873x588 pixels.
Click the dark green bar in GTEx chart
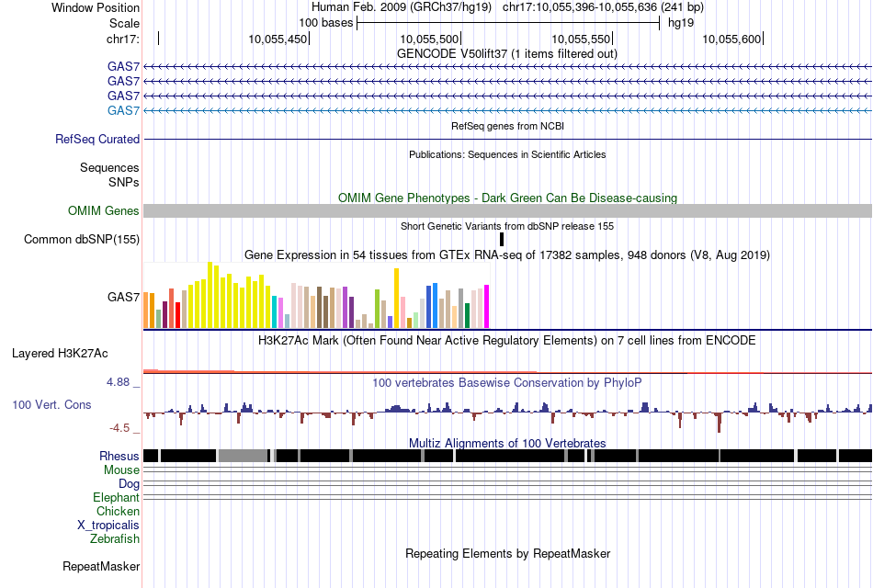click(x=467, y=315)
